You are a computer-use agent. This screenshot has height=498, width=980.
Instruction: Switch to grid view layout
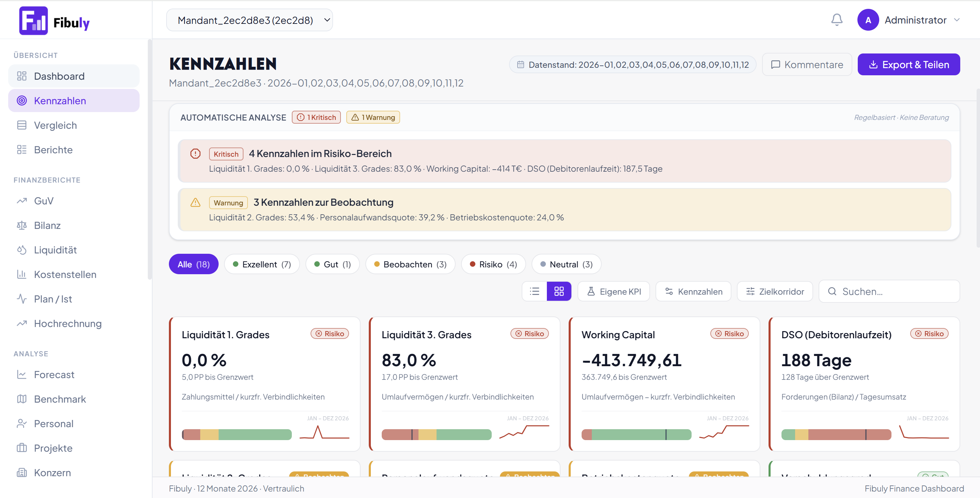558,292
